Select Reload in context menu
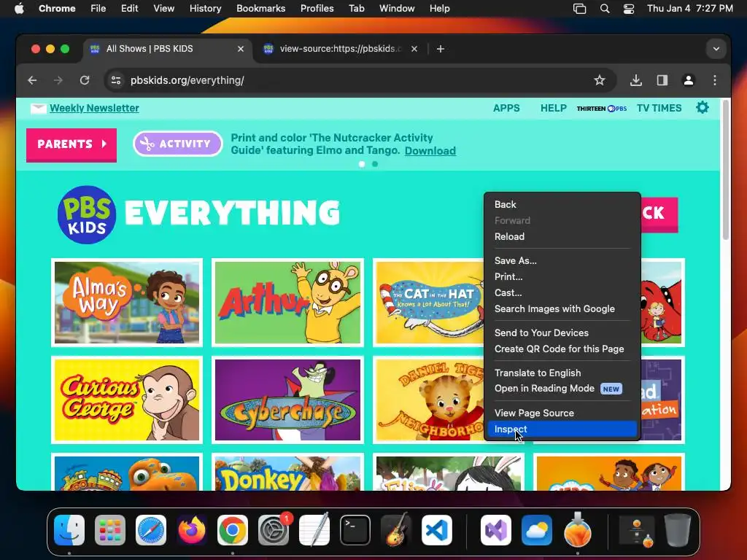The image size is (747, 560). click(562, 237)
